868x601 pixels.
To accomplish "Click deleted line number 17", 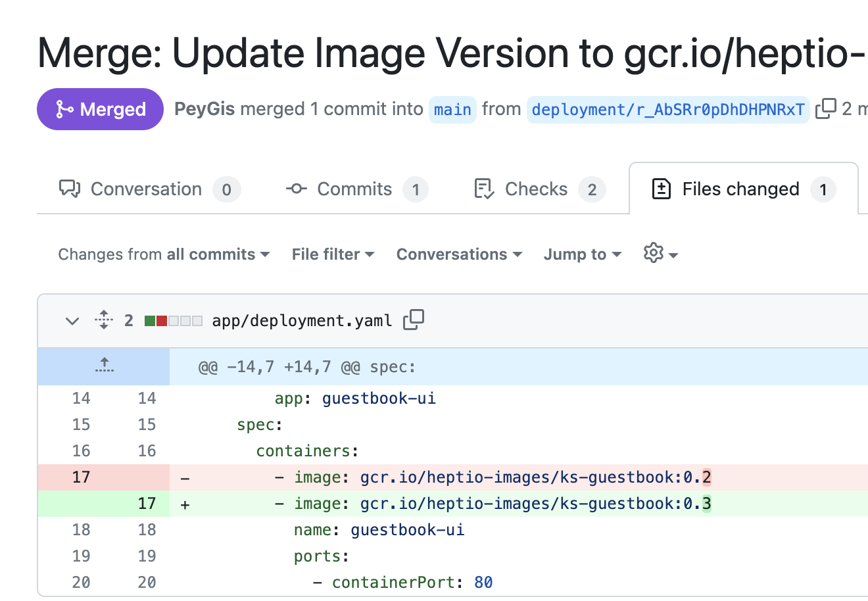I will [x=81, y=477].
